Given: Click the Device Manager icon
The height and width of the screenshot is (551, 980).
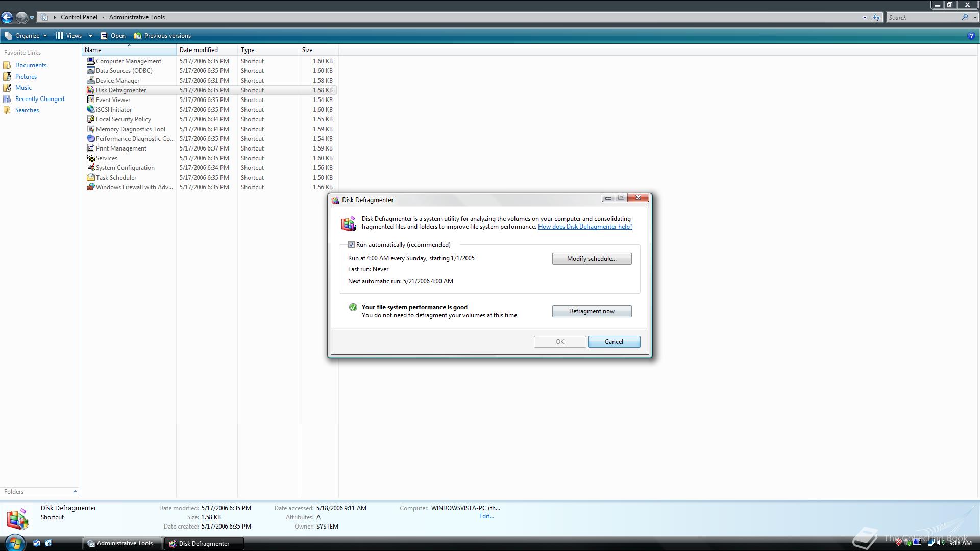Looking at the screenshot, I should [x=91, y=80].
